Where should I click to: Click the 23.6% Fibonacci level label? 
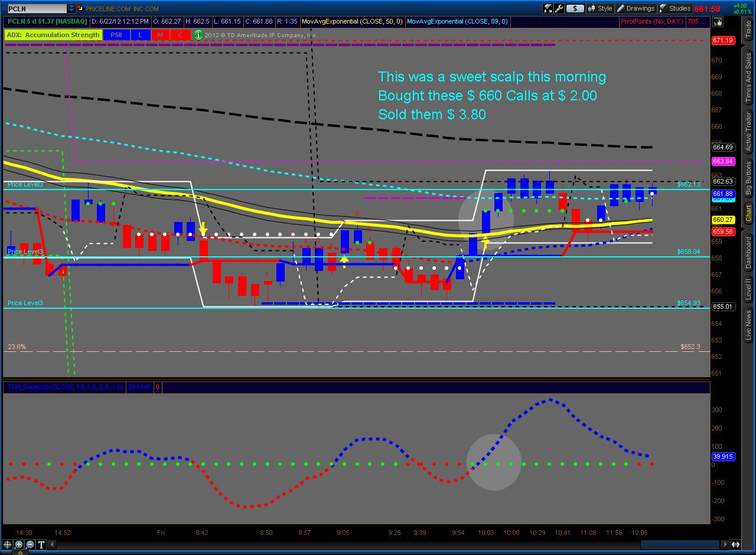click(x=17, y=347)
